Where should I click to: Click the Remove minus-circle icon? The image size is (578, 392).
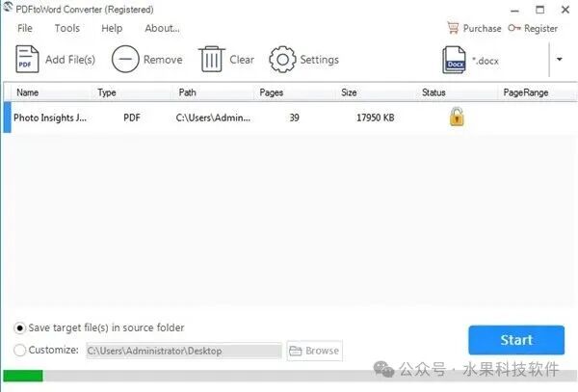[x=125, y=59]
